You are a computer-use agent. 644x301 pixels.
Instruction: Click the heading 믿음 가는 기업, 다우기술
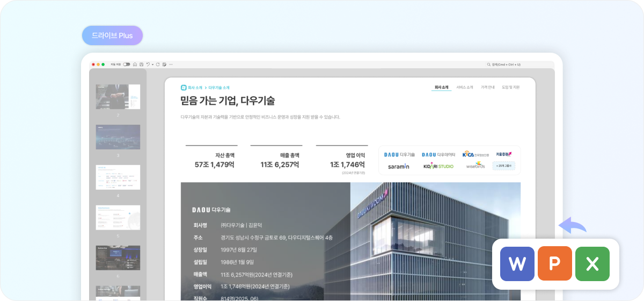[228, 101]
